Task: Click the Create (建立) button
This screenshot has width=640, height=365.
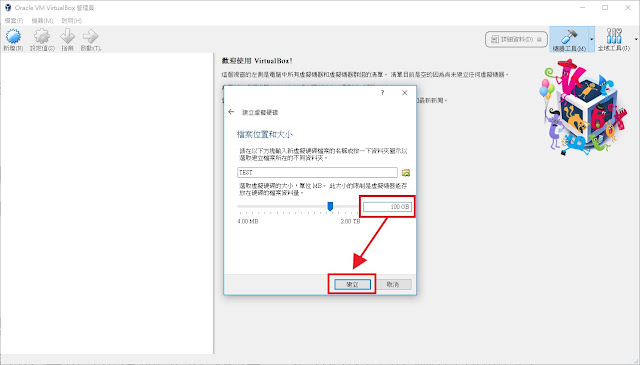Action: click(352, 284)
